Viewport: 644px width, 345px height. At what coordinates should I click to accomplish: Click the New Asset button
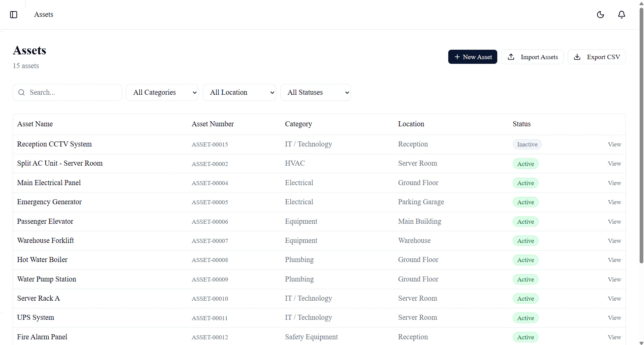[472, 57]
